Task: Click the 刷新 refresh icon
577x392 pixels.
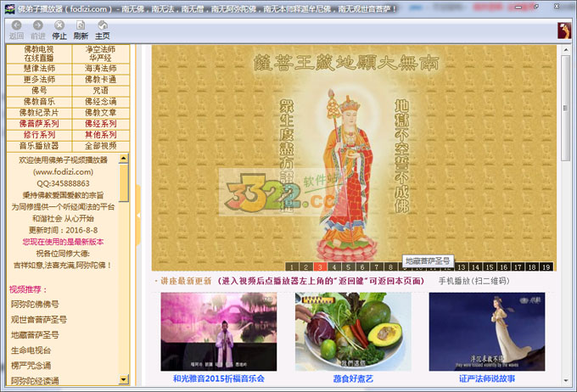Action: (81, 25)
